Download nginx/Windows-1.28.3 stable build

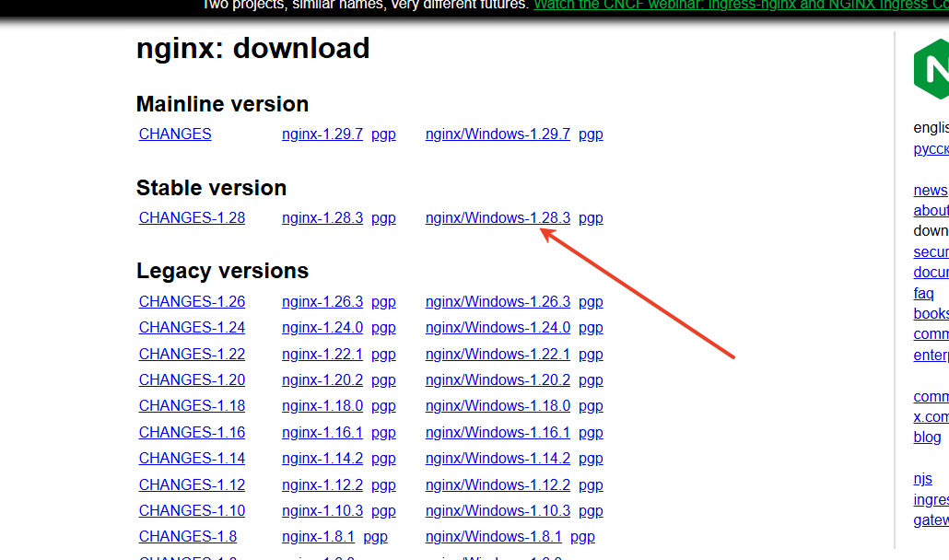(x=498, y=217)
